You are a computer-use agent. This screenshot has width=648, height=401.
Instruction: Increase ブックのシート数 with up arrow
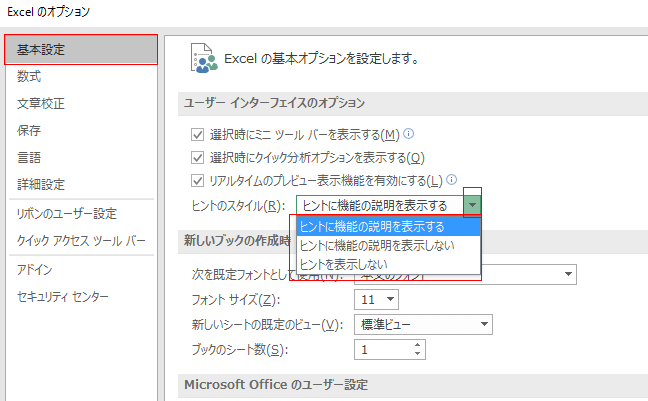417,345
